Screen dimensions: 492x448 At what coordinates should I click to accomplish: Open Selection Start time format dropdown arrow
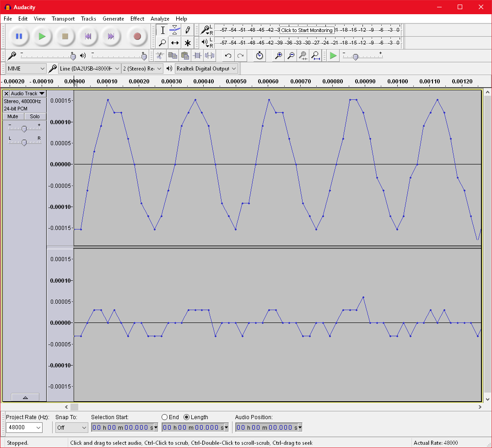(x=156, y=427)
